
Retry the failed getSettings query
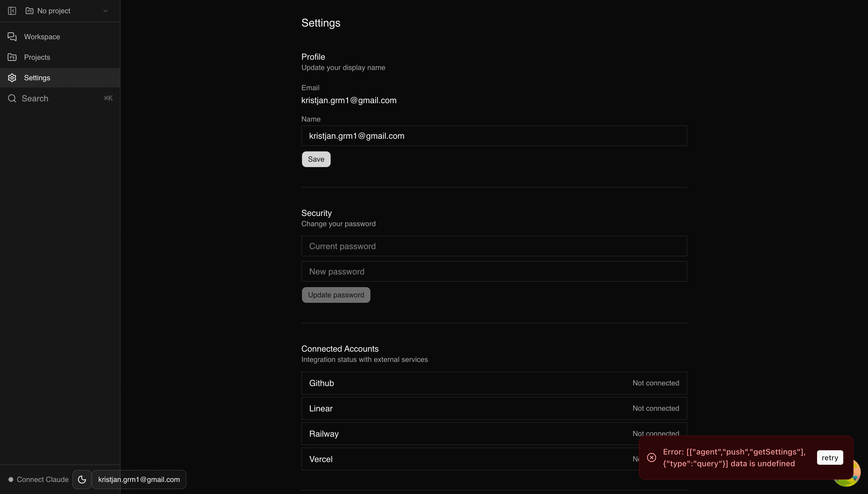tap(830, 458)
